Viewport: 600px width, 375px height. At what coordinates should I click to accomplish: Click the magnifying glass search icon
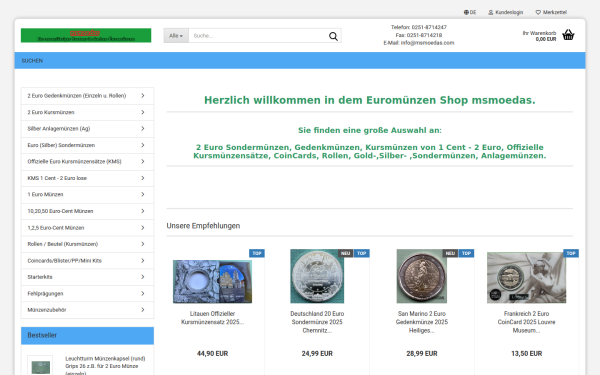coord(333,36)
